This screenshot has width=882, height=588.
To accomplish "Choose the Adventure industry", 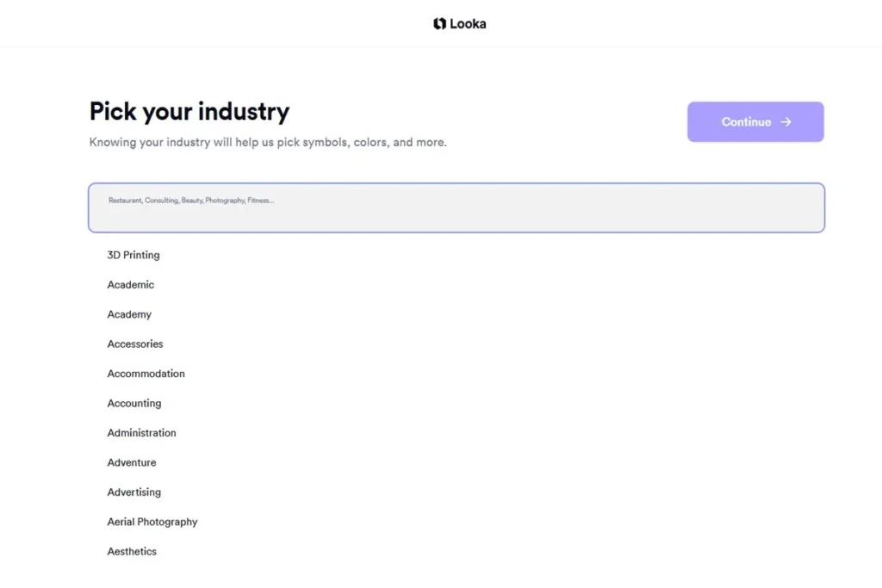I will click(132, 462).
